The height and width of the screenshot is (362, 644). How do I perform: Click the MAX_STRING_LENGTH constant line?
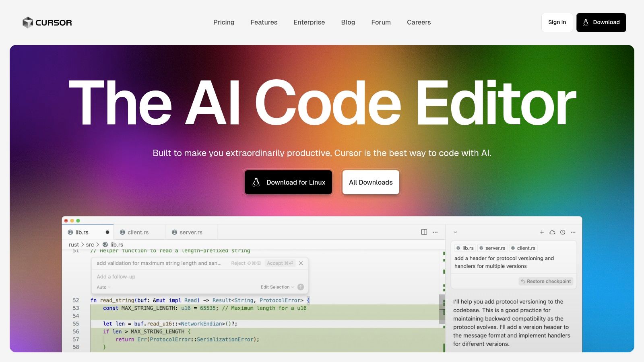[204, 308]
